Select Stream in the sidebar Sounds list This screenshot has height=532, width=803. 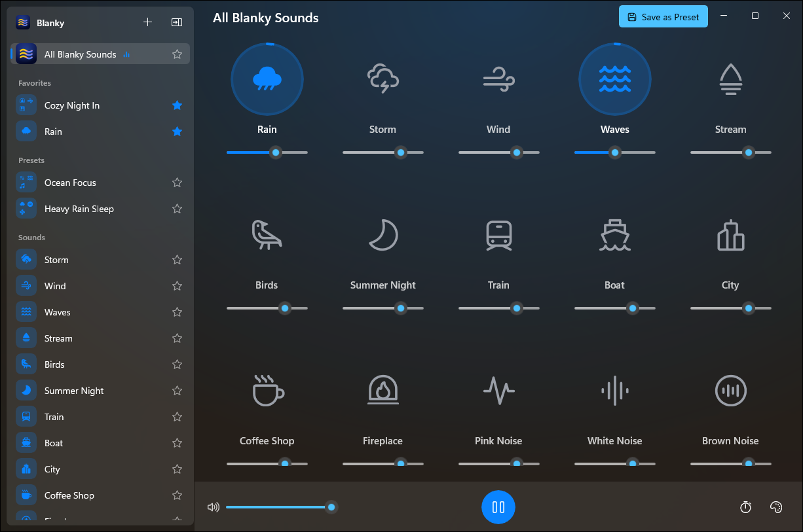[100, 338]
